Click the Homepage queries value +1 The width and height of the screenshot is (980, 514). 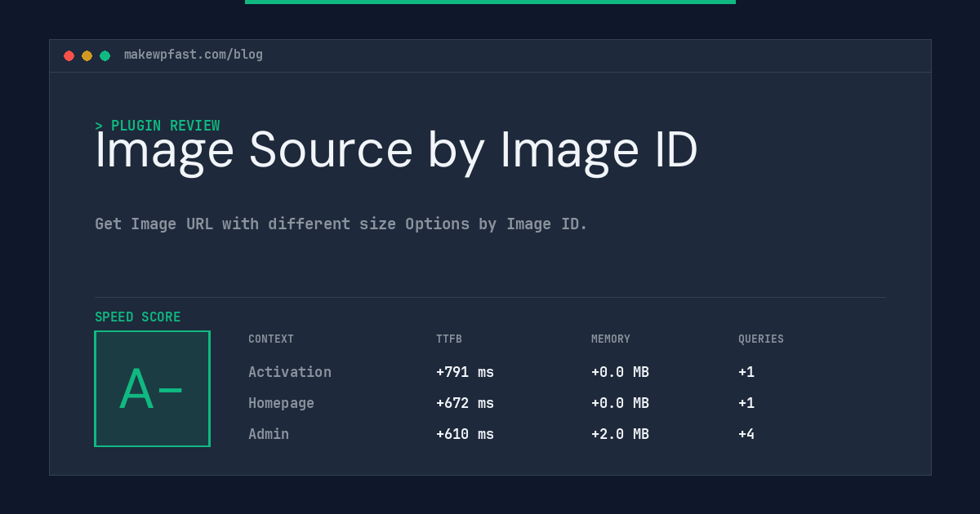[746, 403]
